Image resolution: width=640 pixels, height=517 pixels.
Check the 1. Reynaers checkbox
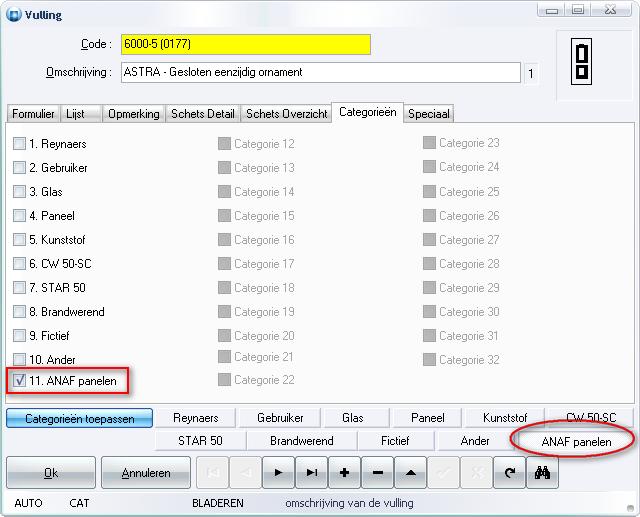coord(19,144)
